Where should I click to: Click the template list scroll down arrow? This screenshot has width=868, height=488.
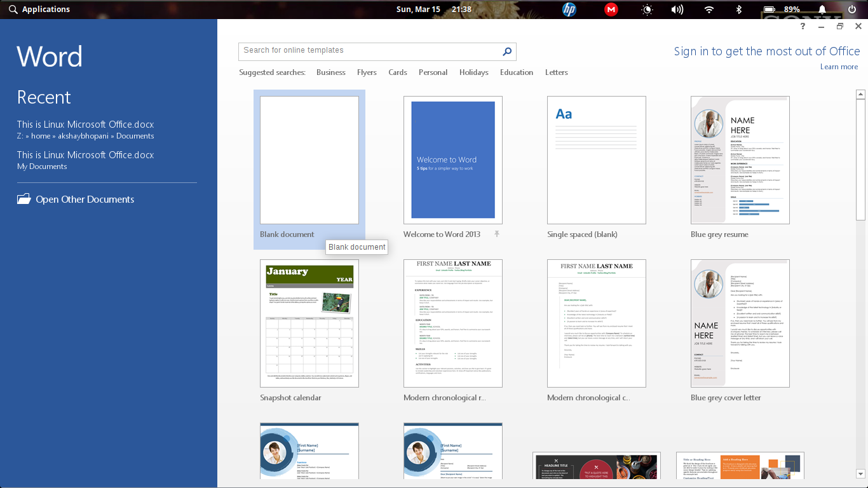point(860,473)
